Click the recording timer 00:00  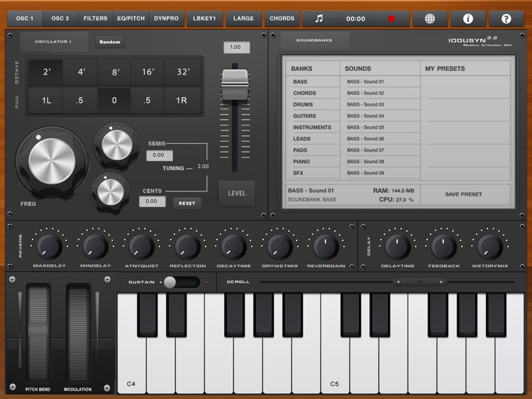(355, 18)
